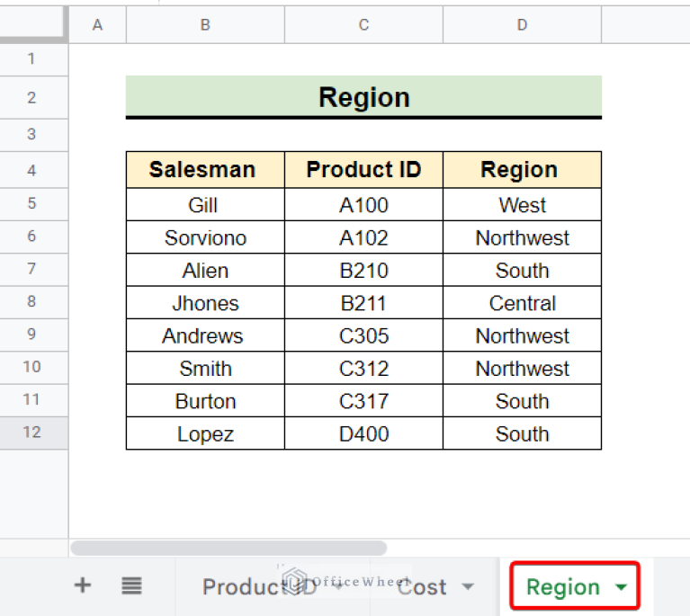Select the cell with product ID D400
This screenshot has height=616, width=690.
point(363,433)
